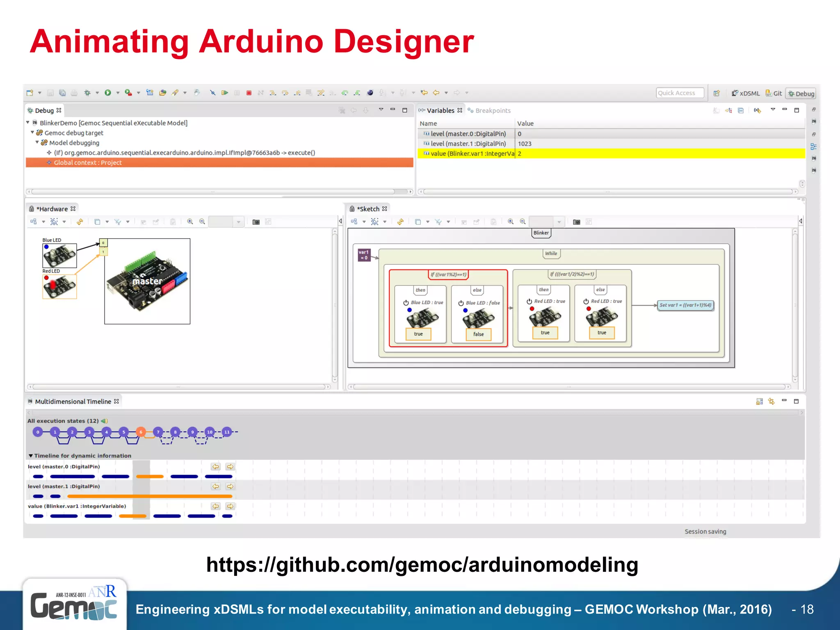The image size is (840, 630).
Task: Open the Debug view menu triangle
Action: click(381, 110)
